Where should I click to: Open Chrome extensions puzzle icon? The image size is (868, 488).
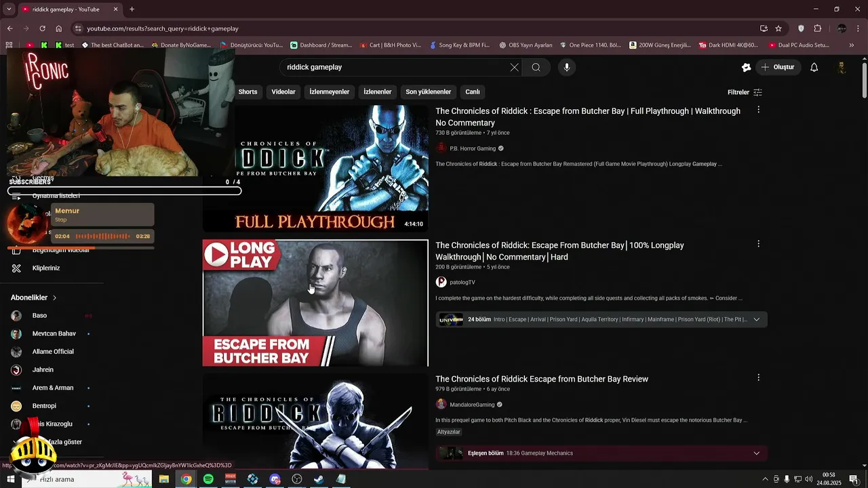[817, 28]
